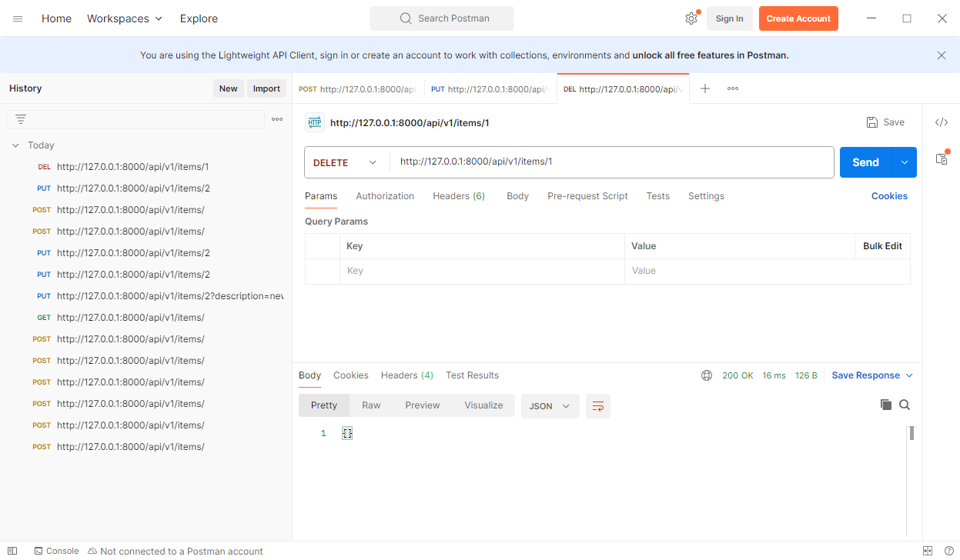Open the Send button dropdown arrow
This screenshot has width=960, height=560.
[x=905, y=162]
